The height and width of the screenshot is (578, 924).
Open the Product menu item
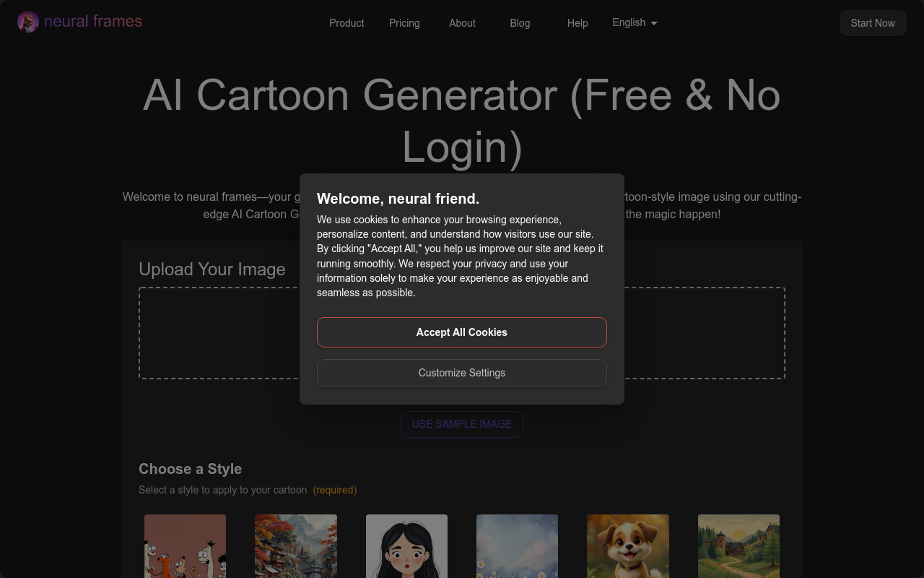click(346, 23)
